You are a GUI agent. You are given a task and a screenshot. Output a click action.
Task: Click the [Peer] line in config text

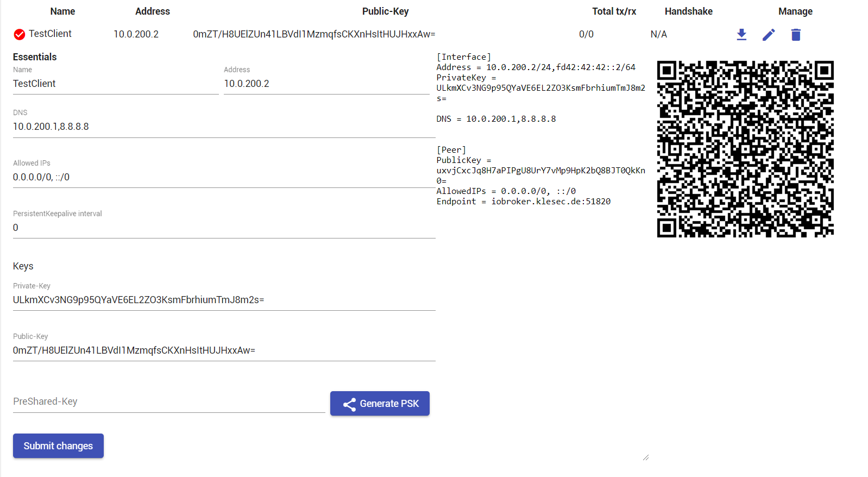click(451, 150)
